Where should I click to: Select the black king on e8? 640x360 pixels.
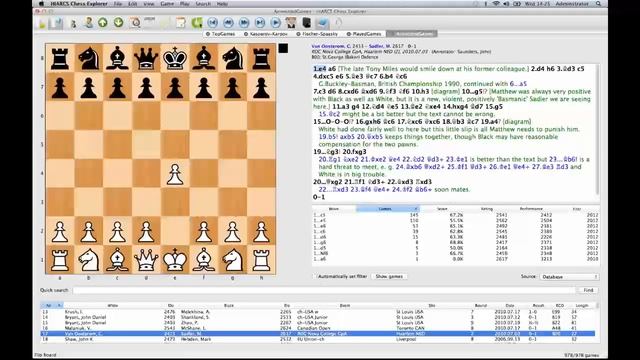pos(175,58)
